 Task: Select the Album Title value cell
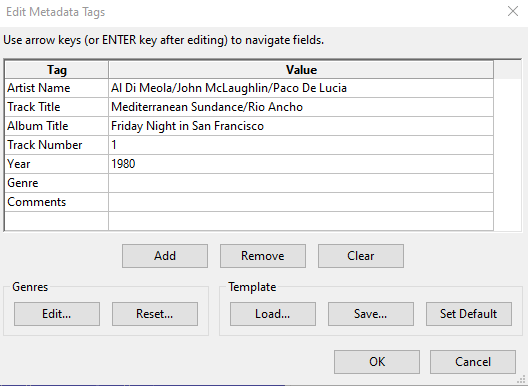point(301,126)
